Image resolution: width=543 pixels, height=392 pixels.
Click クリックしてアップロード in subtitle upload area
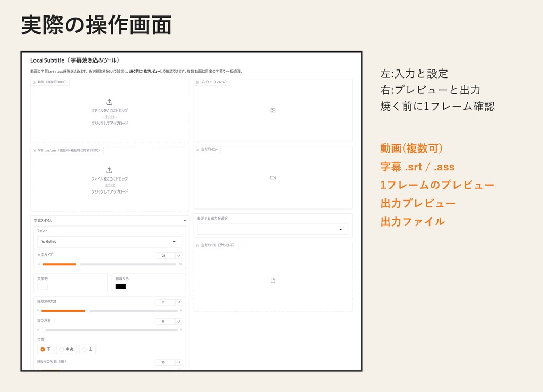click(x=110, y=191)
